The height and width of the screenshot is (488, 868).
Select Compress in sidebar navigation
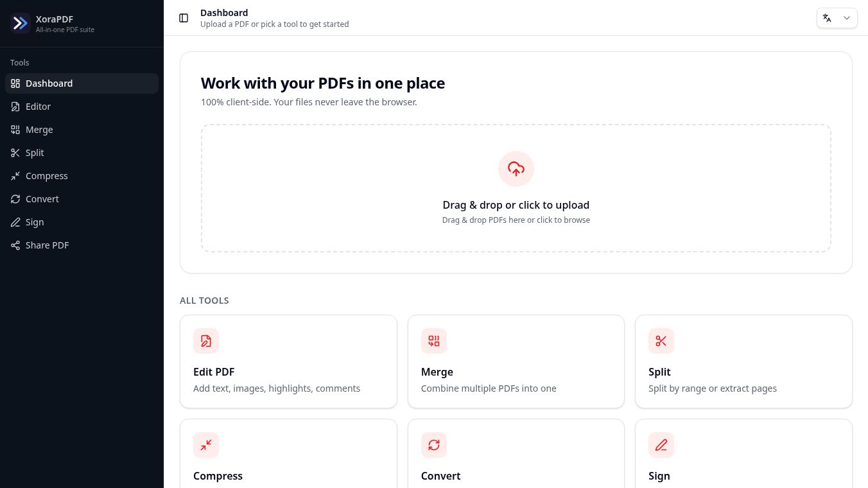point(82,176)
